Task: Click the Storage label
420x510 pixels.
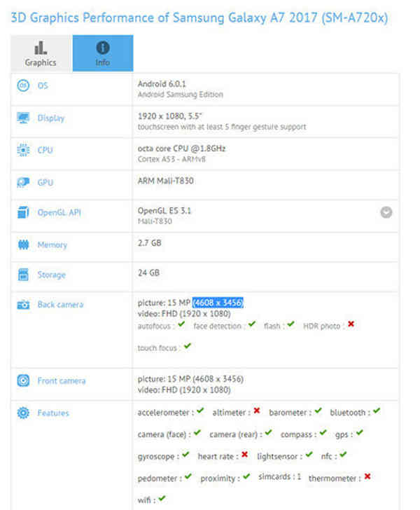Action: click(52, 275)
